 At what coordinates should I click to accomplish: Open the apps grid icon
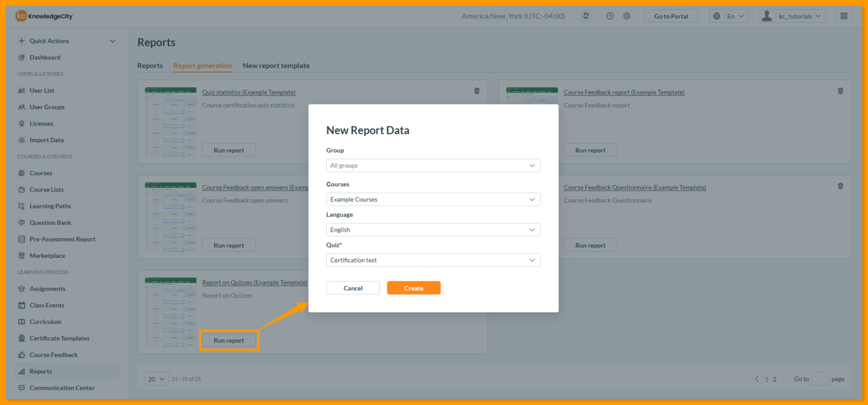point(844,16)
